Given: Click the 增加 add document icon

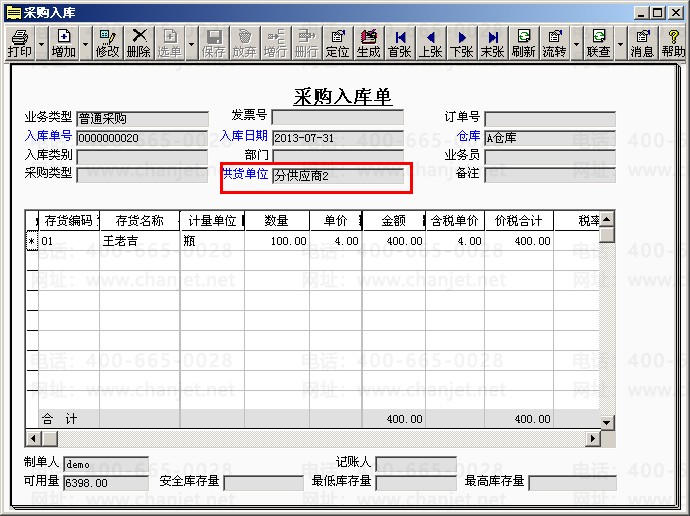Looking at the screenshot, I should click(64, 43).
